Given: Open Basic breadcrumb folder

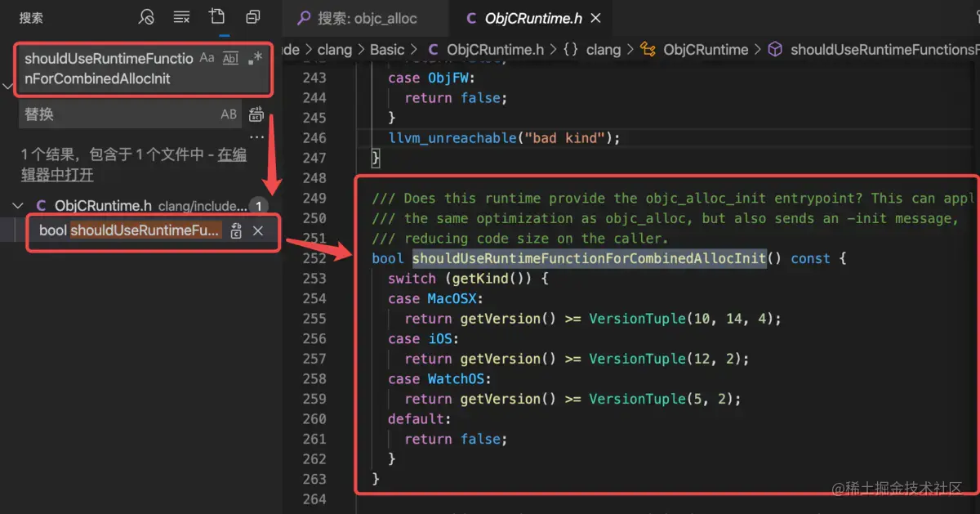Looking at the screenshot, I should pyautogui.click(x=387, y=50).
